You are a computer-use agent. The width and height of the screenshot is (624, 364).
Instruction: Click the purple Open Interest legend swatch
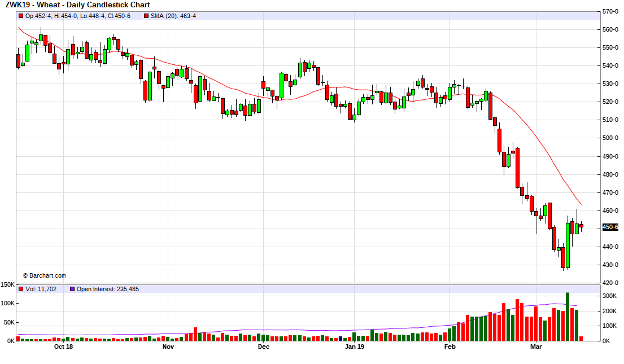72,289
